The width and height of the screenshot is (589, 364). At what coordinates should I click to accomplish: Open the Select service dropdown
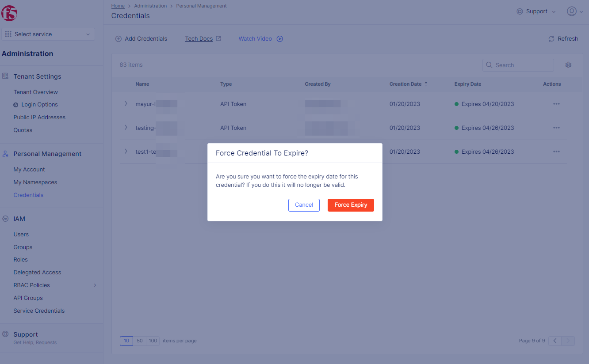48,34
